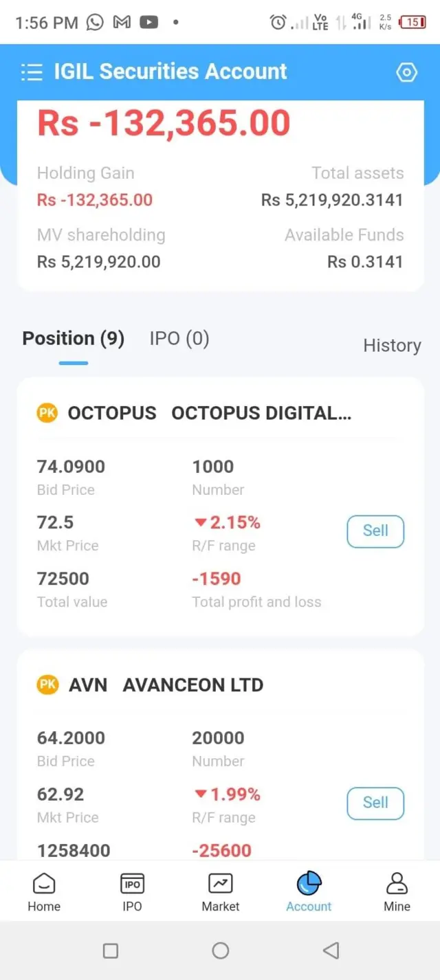The image size is (440, 980).
Task: Tap the Home icon in bottom navigation
Action: [44, 884]
